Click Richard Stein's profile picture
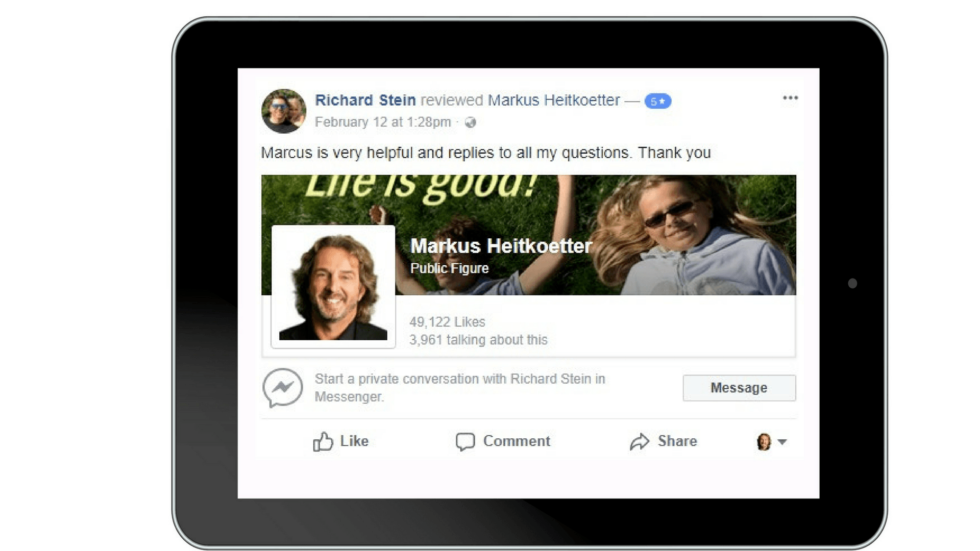This screenshot has width=980, height=551. (x=284, y=111)
